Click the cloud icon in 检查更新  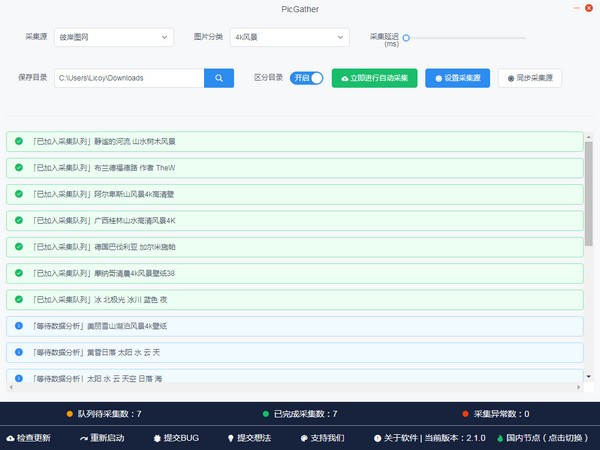point(10,439)
